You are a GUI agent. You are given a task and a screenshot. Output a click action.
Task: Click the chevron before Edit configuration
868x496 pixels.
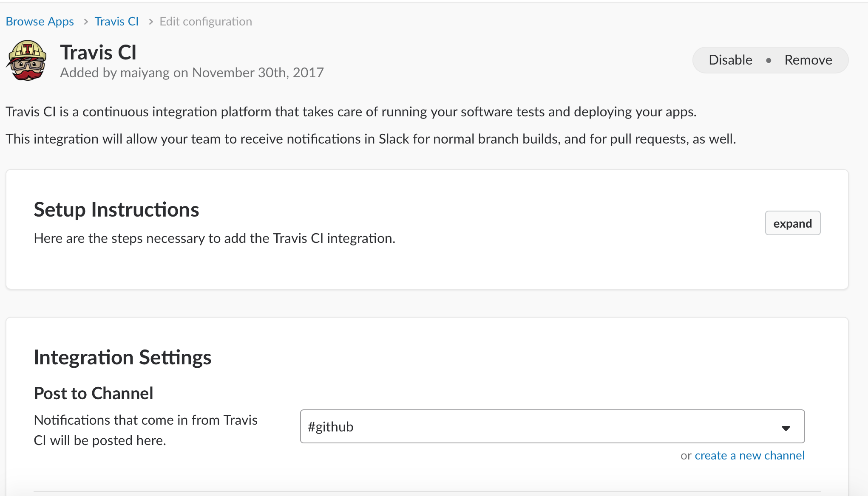click(150, 22)
